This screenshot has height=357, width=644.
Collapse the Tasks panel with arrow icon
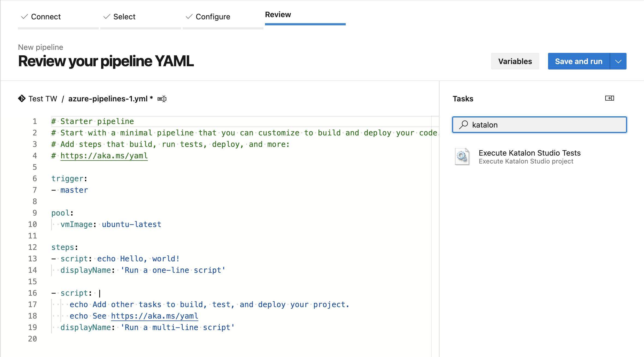point(609,98)
